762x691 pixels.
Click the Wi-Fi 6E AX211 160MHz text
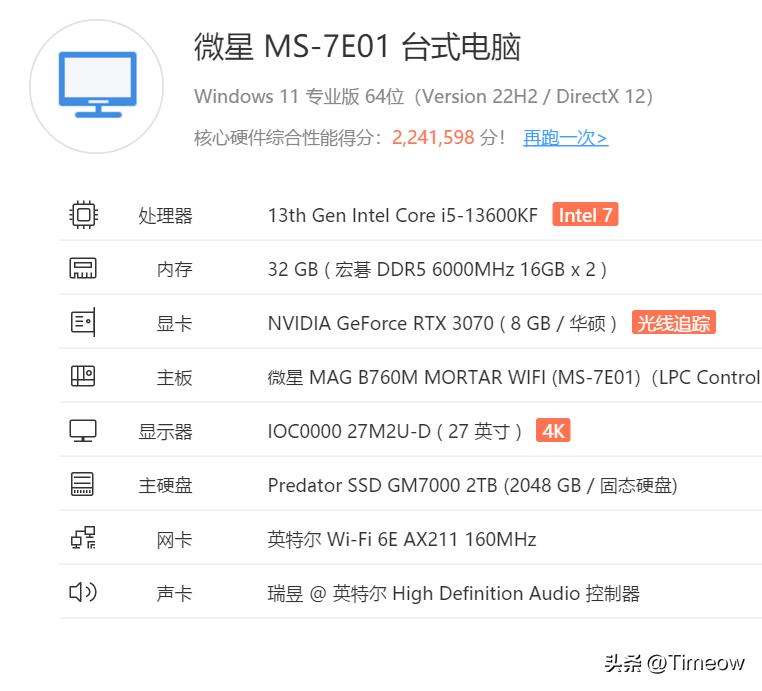402,539
